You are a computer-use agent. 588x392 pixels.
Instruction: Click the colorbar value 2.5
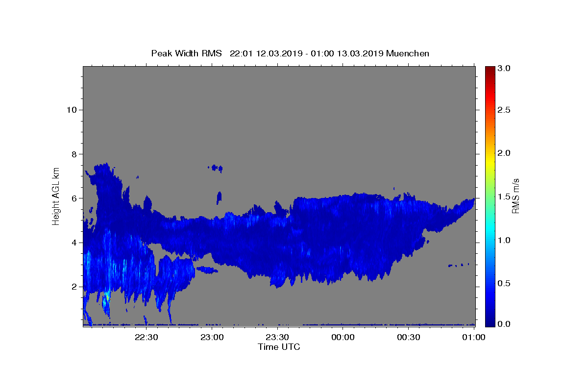pyautogui.click(x=504, y=110)
